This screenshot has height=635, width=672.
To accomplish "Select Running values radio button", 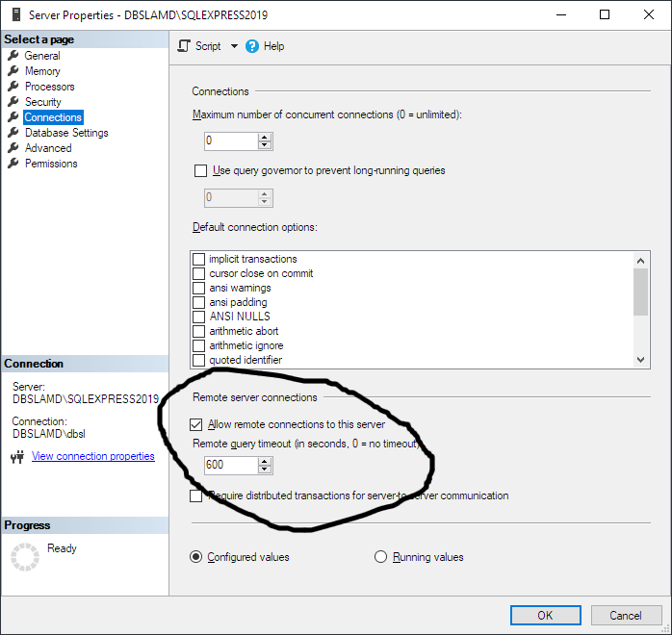I will coord(380,557).
